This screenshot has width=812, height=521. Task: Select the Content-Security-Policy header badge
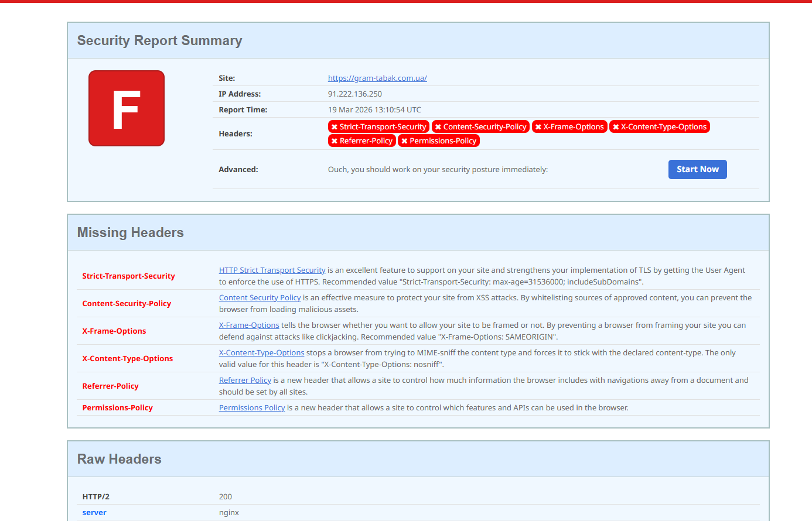480,126
